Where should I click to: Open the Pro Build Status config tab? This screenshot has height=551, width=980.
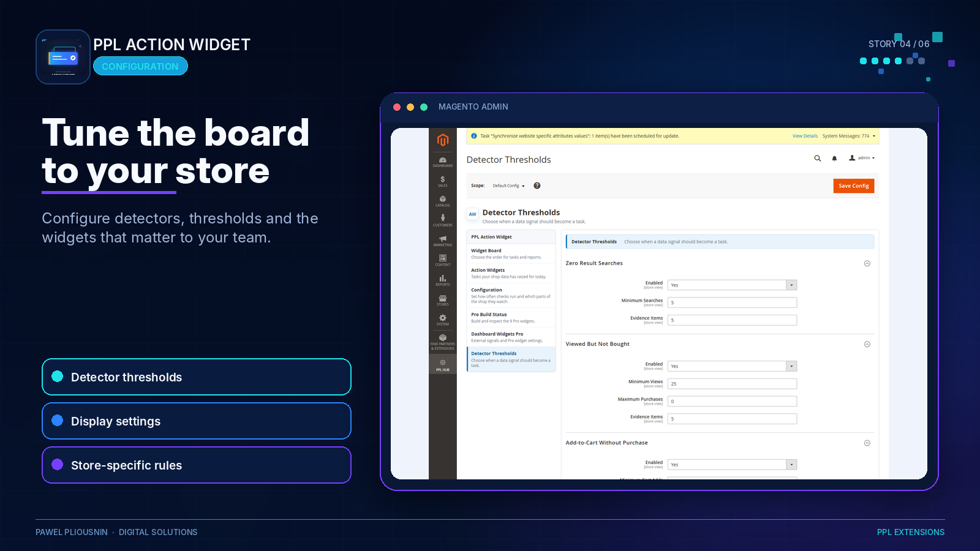[511, 317]
